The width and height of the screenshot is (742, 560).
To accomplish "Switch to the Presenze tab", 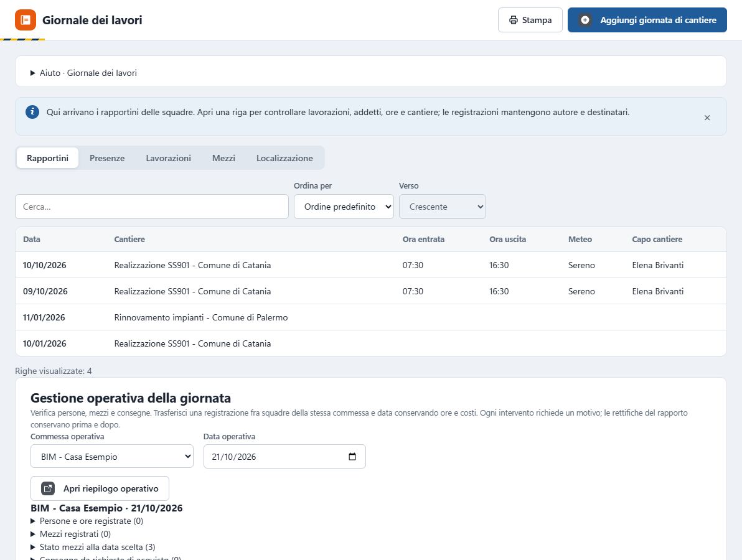I will point(108,158).
